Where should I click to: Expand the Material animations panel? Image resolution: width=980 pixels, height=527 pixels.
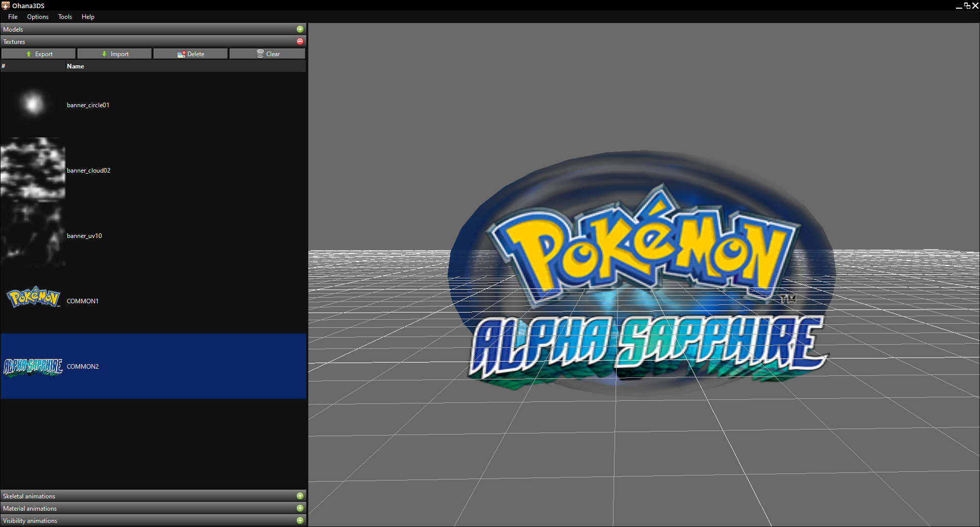click(300, 508)
